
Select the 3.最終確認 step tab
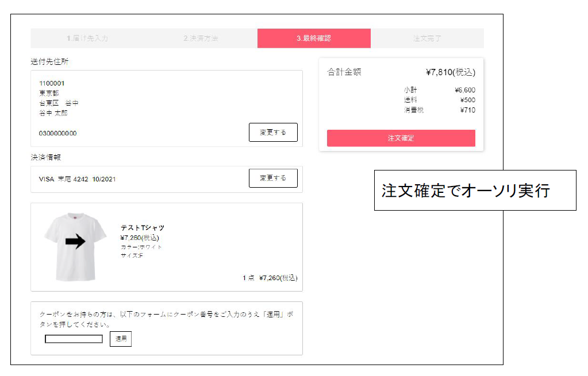coord(314,38)
